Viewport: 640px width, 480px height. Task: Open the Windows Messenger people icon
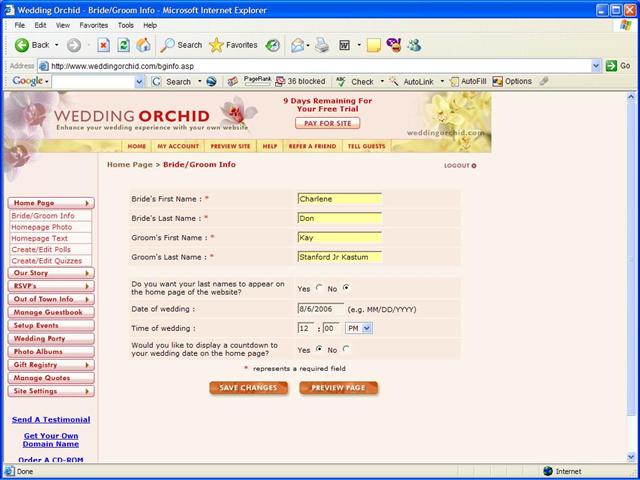(x=414, y=45)
